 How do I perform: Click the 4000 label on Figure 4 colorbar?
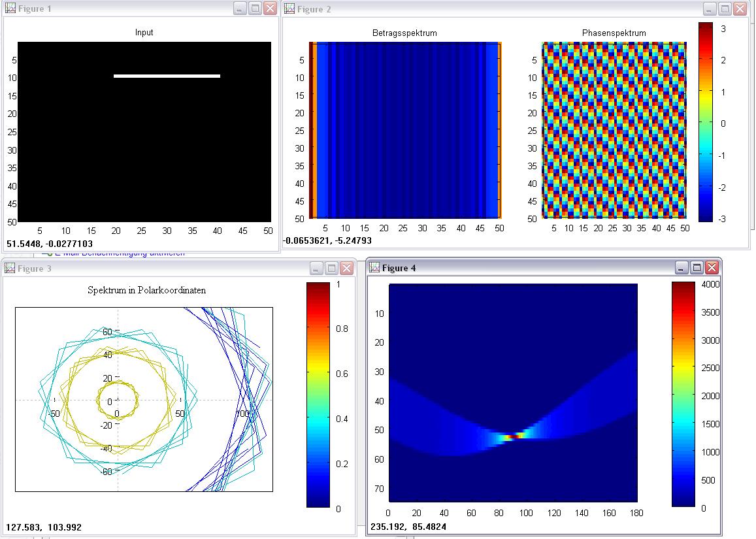tap(710, 284)
